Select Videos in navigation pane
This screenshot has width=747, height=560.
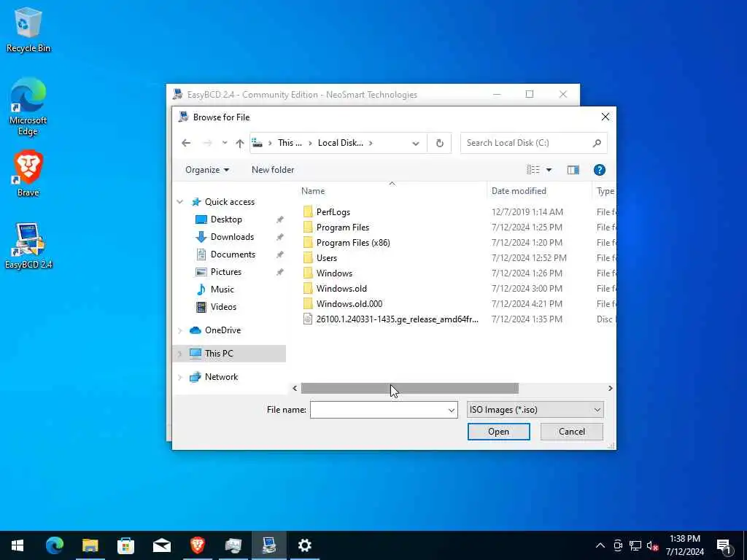223,307
